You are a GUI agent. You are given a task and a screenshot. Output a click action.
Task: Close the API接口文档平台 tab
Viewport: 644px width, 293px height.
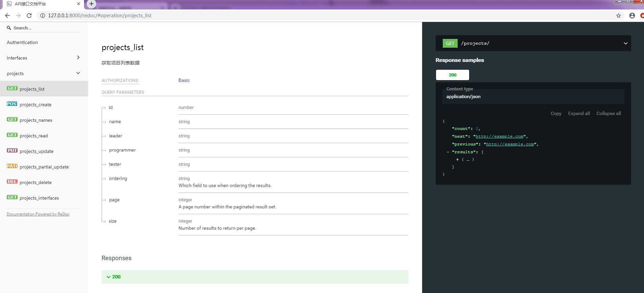[79, 4]
